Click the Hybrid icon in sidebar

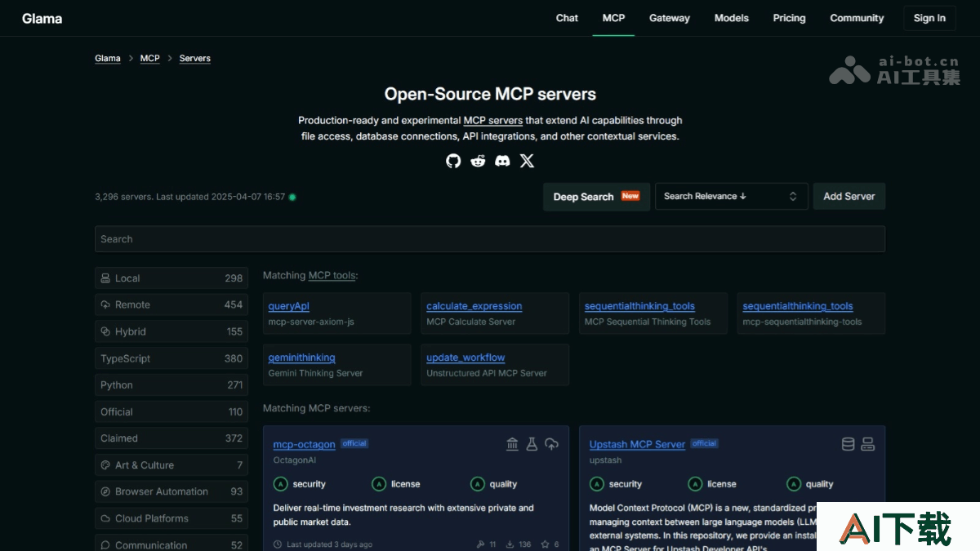pos(105,331)
